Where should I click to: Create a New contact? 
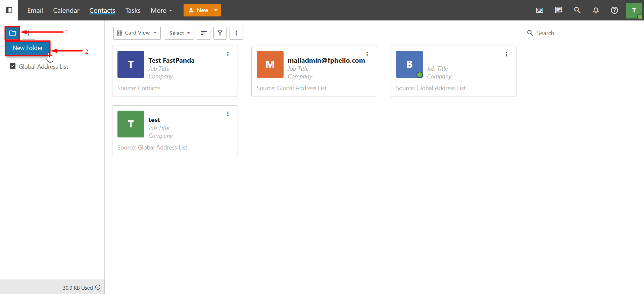point(198,10)
